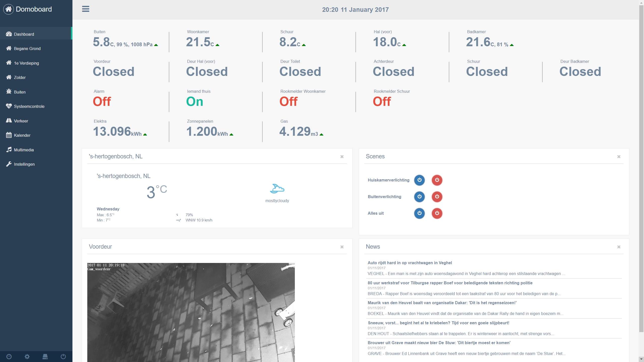Click Rookmelder Schuur Off status

(x=382, y=102)
